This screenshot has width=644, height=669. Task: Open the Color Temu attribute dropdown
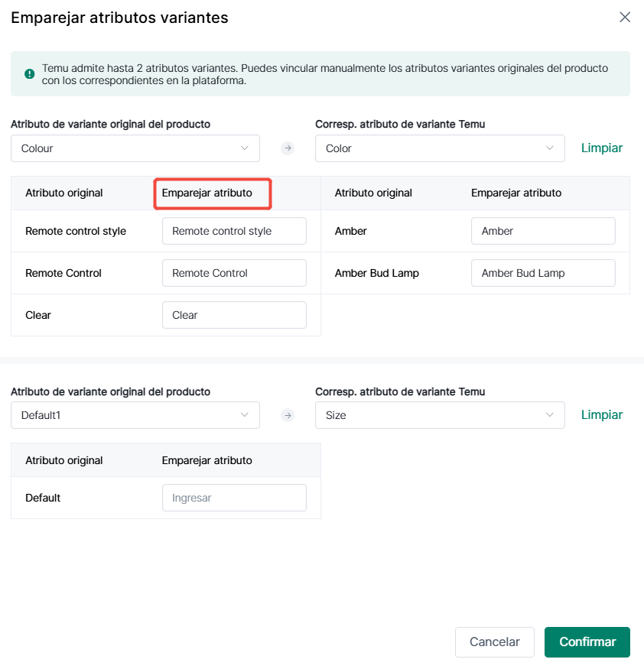[440, 148]
